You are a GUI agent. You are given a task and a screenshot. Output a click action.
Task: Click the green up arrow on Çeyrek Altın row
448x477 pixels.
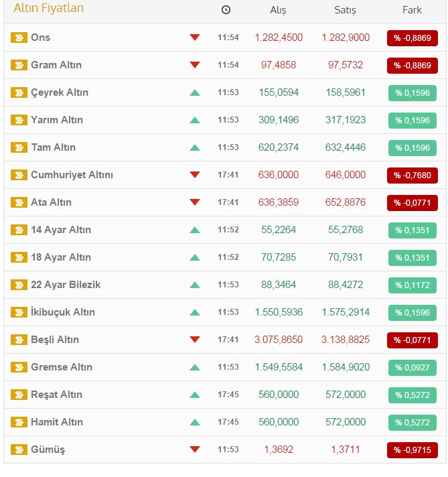pos(195,92)
